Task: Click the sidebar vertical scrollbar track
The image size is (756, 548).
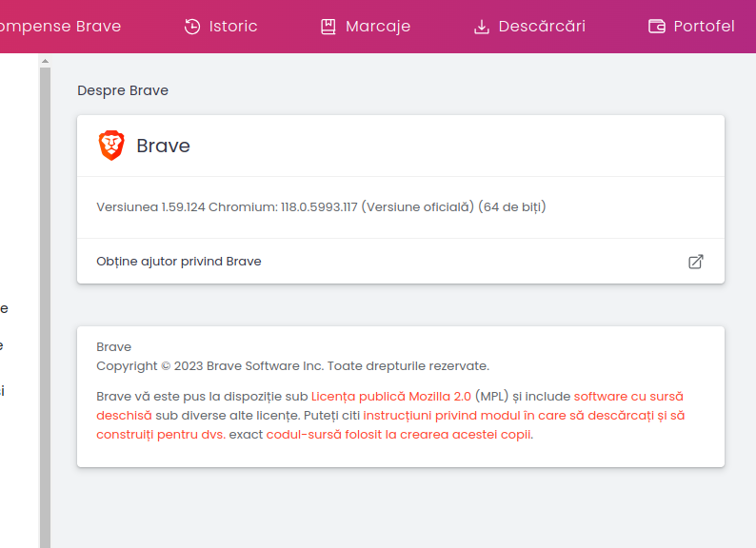Action: [x=46, y=307]
